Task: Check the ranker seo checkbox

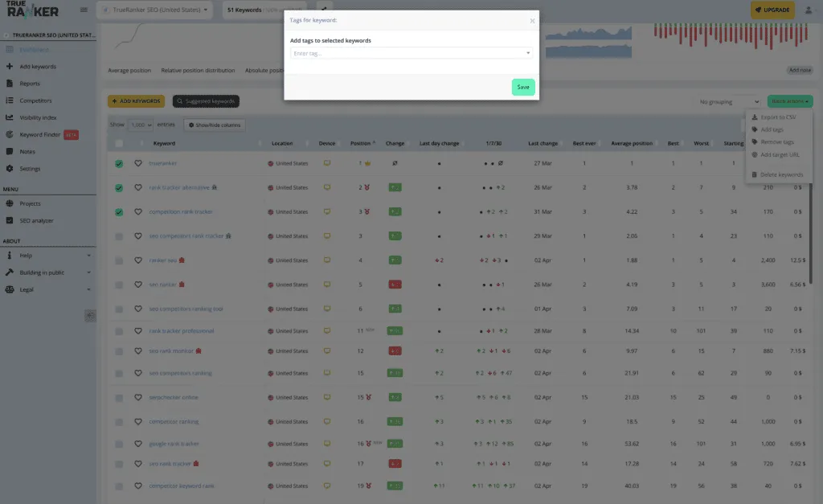Action: (x=119, y=261)
